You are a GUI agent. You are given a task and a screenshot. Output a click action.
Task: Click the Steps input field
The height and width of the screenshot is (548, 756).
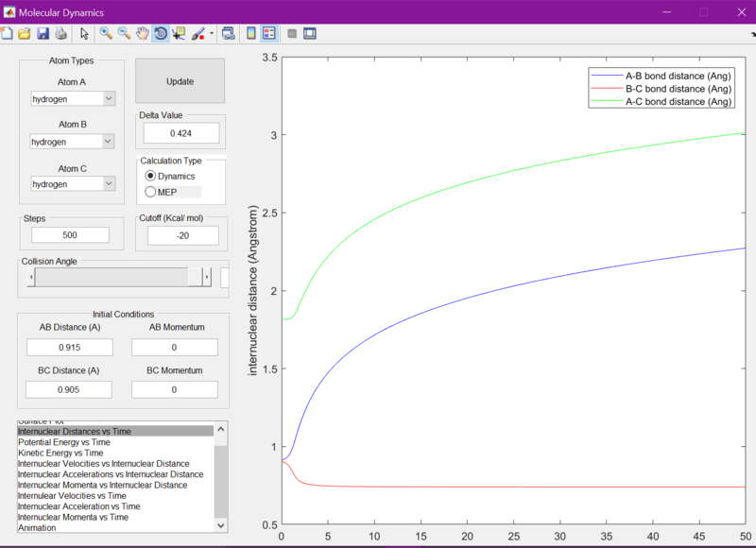tap(70, 234)
